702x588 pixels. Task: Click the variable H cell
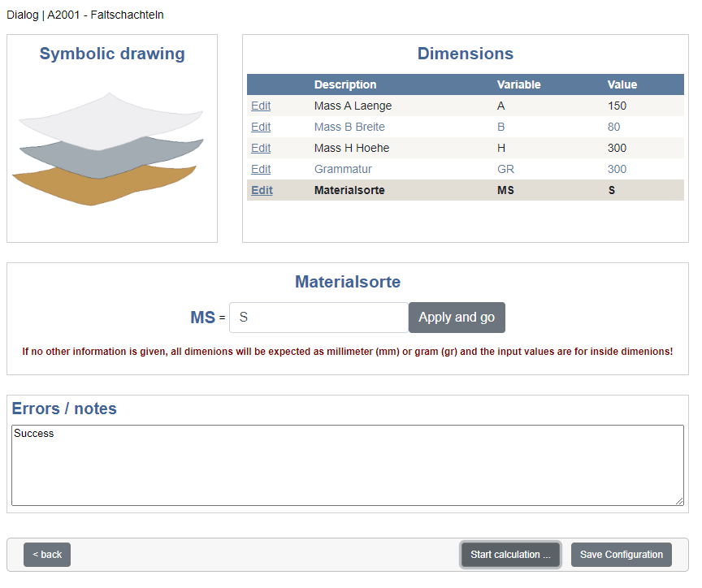point(501,148)
